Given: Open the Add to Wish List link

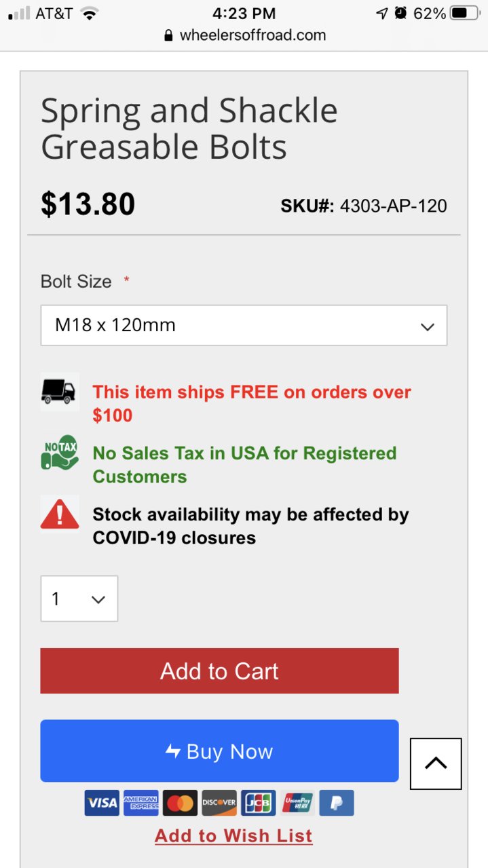Looking at the screenshot, I should [233, 835].
